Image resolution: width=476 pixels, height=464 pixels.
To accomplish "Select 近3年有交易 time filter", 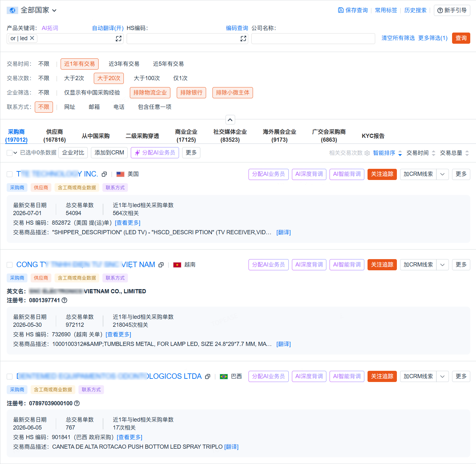I will [x=124, y=64].
